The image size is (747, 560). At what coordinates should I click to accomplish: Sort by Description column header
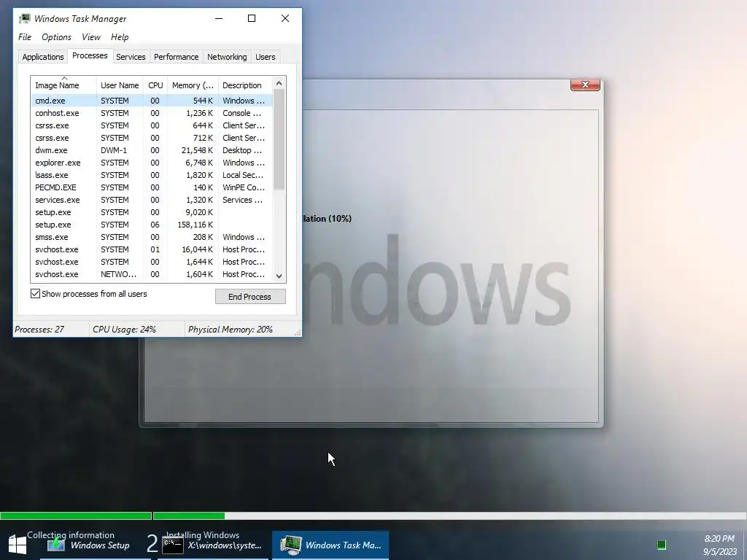245,85
